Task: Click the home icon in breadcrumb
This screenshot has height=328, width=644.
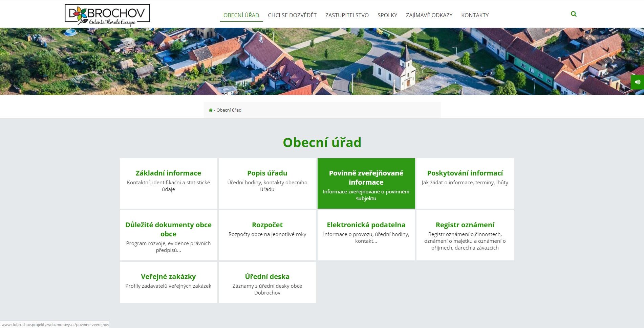Action: pos(211,110)
